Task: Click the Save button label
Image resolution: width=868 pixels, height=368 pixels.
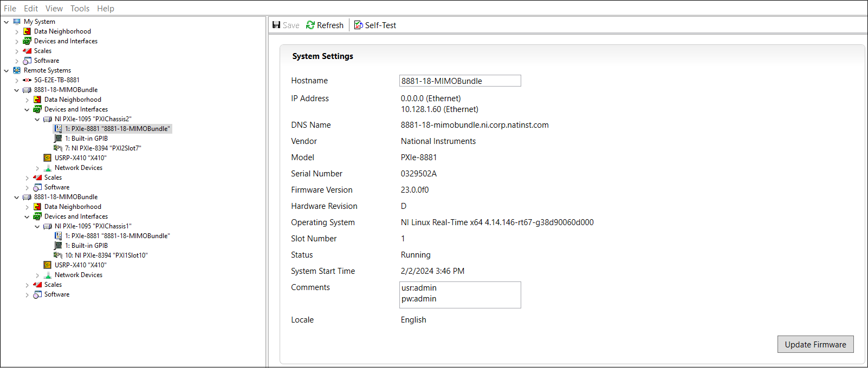Action: pos(291,25)
